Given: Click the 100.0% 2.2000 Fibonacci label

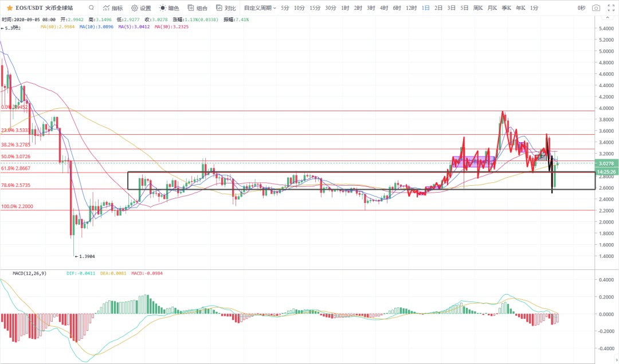Looking at the screenshot, I should pyautogui.click(x=17, y=206).
